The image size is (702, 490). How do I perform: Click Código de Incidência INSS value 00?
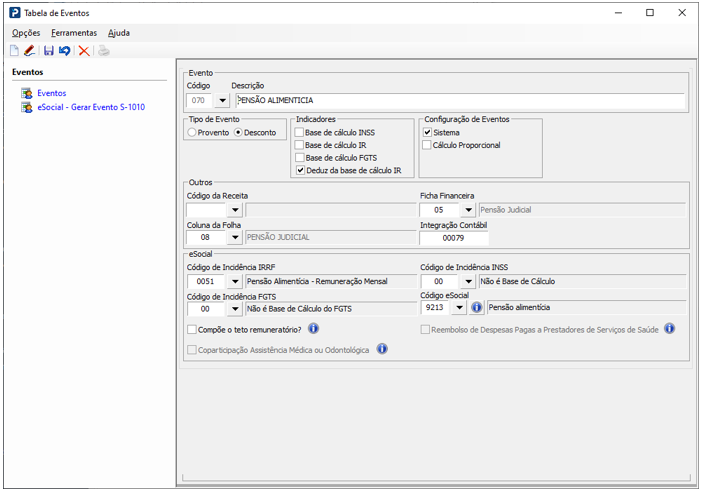click(x=439, y=282)
